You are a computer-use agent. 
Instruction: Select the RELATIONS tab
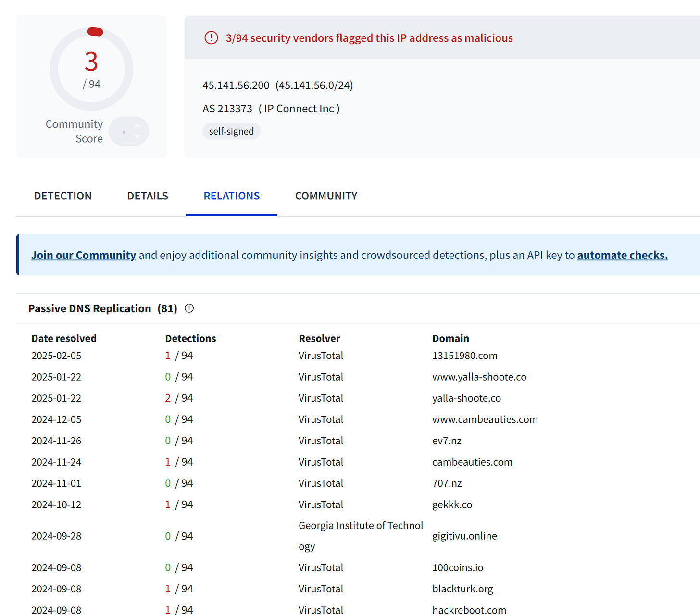(232, 196)
